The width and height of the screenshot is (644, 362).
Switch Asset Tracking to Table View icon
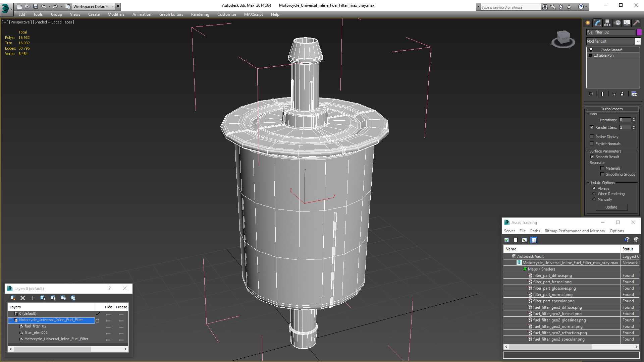click(534, 240)
